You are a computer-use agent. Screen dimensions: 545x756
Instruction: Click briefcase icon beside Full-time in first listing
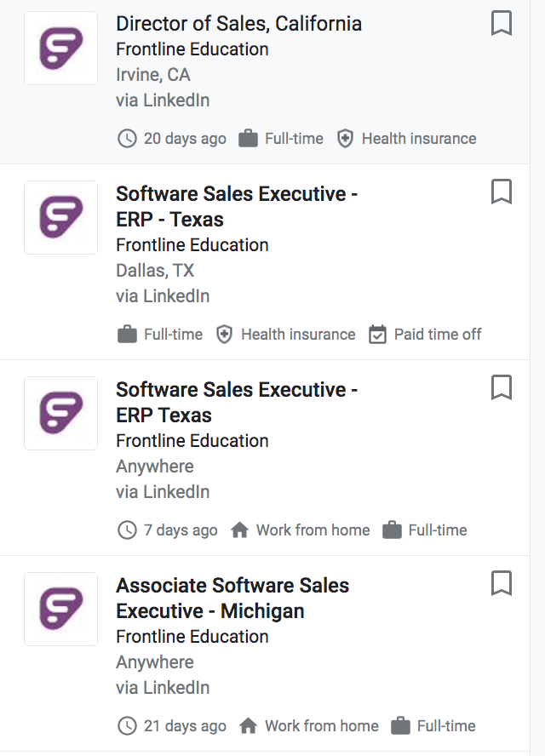pos(248,139)
